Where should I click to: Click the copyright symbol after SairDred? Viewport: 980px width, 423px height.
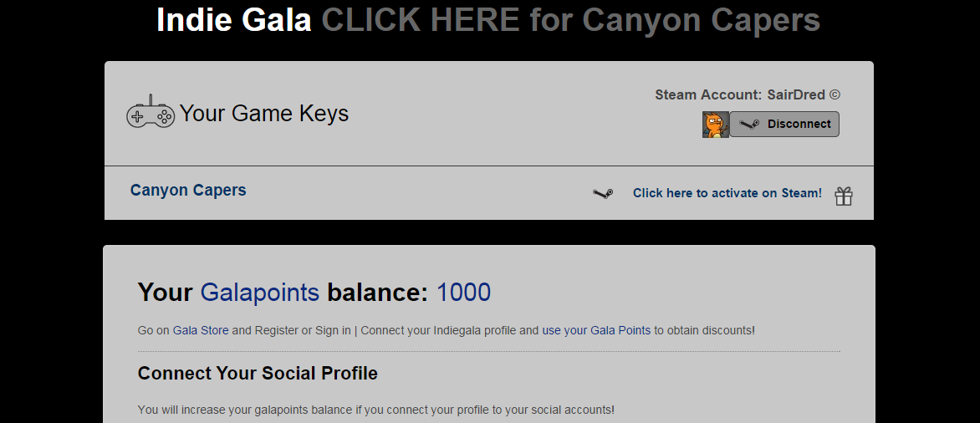click(x=835, y=95)
